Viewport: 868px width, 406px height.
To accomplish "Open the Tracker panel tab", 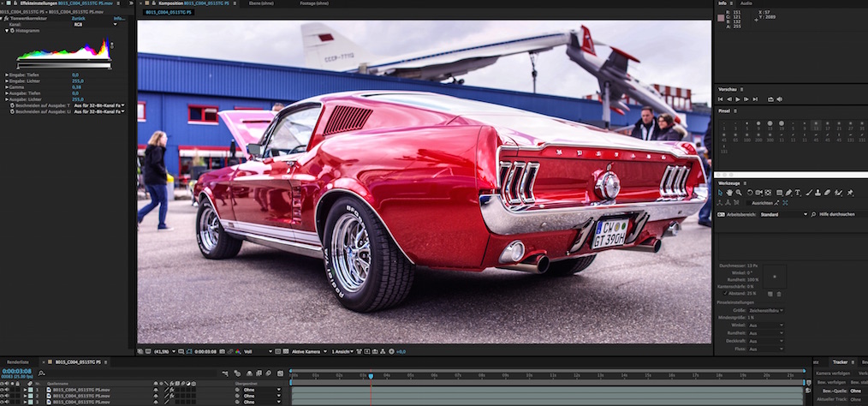I will click(841, 361).
